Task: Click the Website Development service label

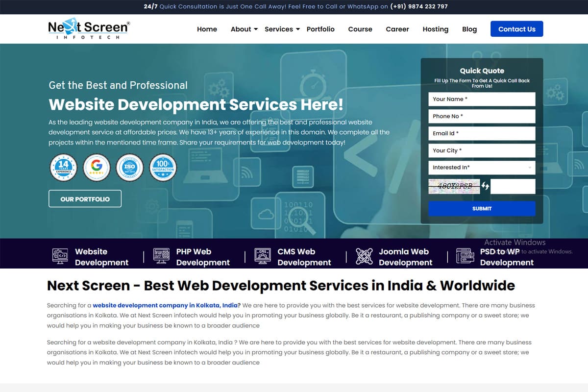Action: (101, 257)
